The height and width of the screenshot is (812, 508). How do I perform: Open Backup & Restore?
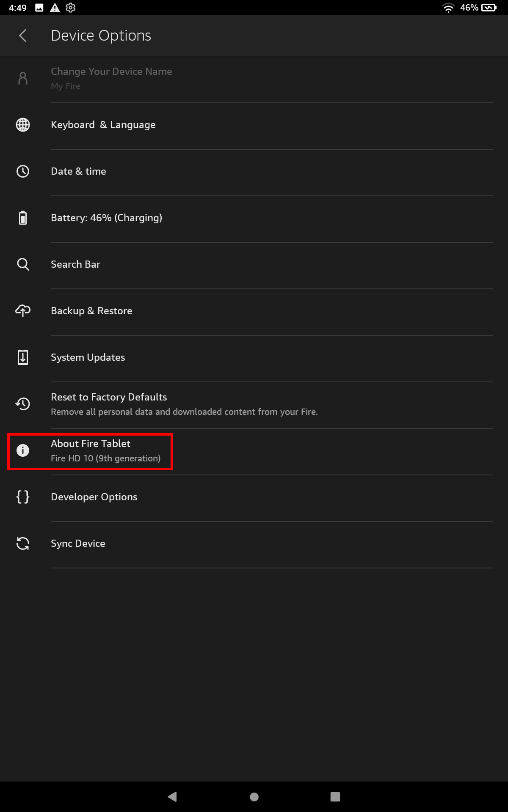(254, 312)
